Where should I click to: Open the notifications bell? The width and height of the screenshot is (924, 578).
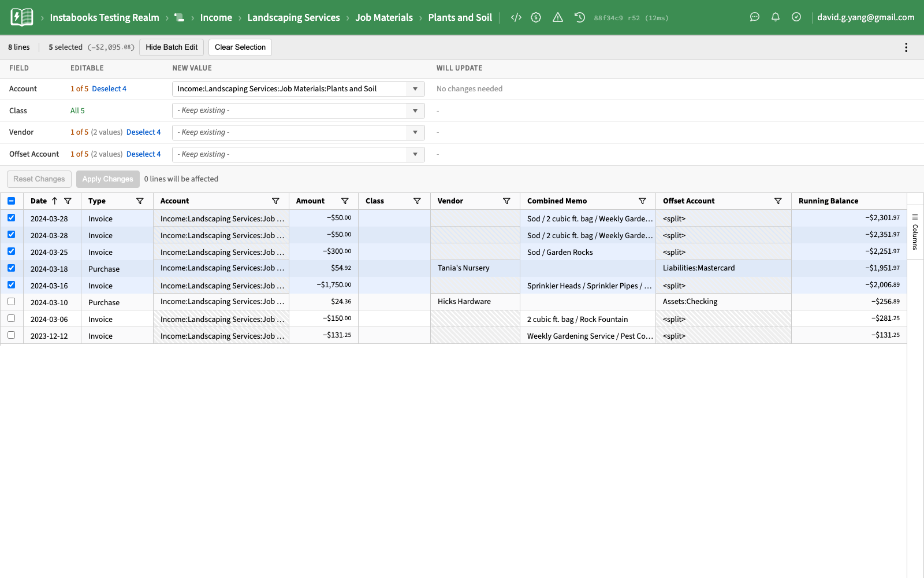pos(776,17)
